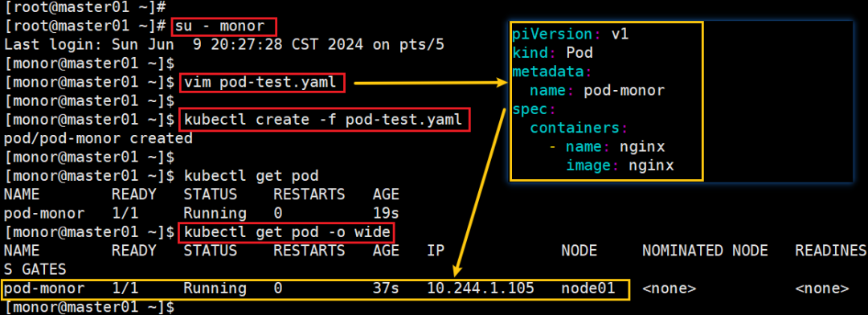Click the 'NOMINATED NODE' column header

click(705, 251)
